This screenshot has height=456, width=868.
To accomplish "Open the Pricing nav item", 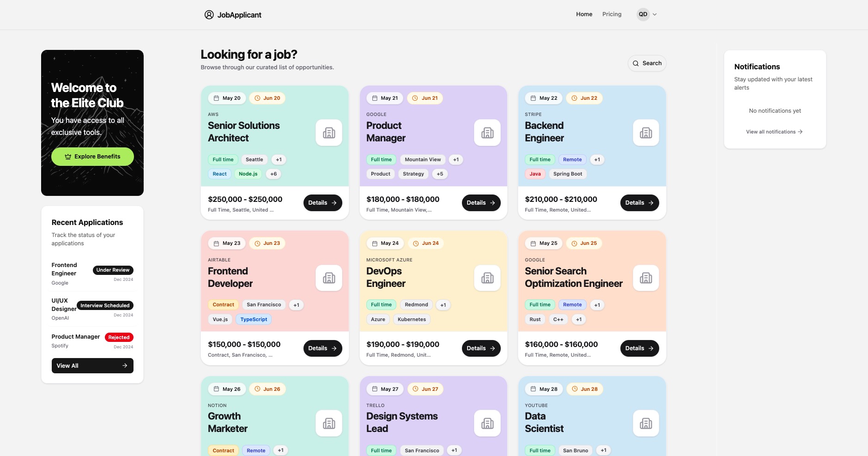I will point(612,14).
